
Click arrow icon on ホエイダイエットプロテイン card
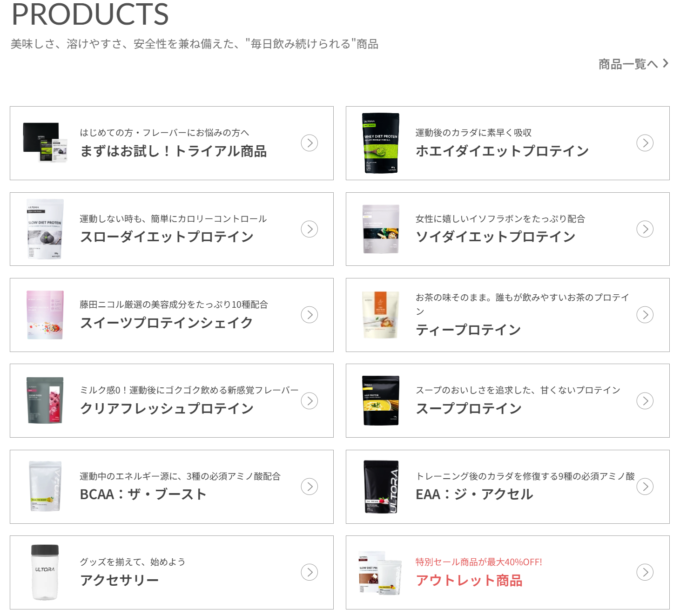[645, 143]
